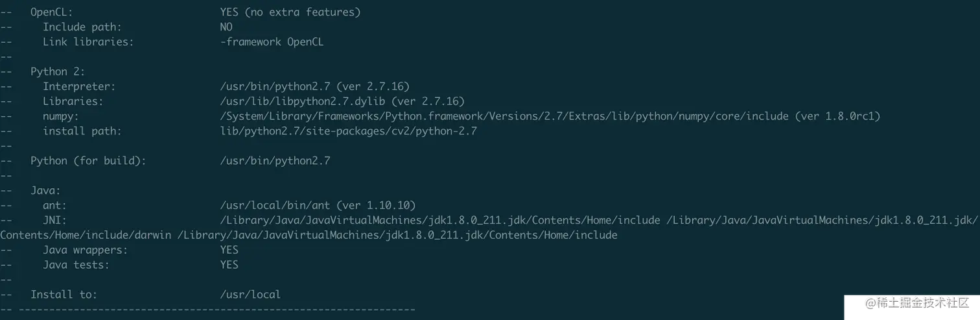The width and height of the screenshot is (980, 320).
Task: Click the cv2/python-2.7 install path value
Action: (349, 131)
